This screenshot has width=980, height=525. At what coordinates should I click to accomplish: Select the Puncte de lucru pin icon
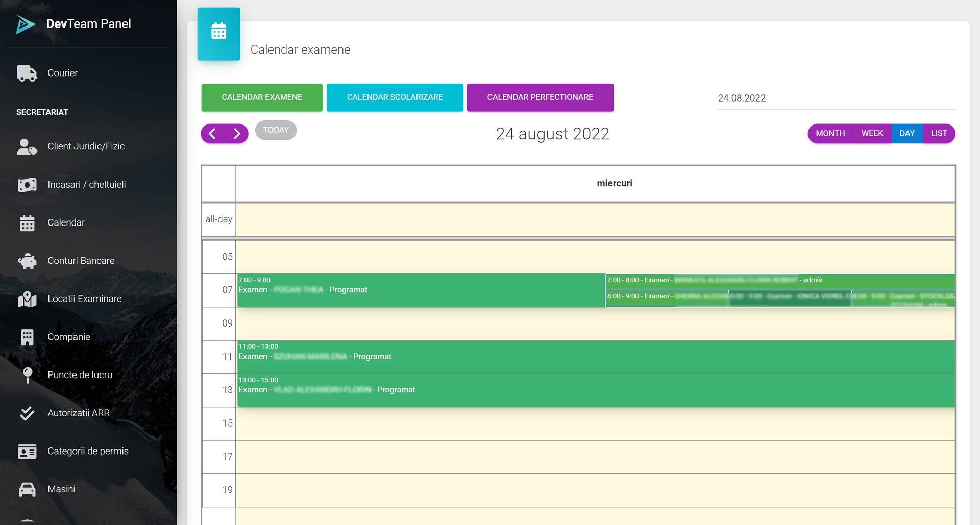pyautogui.click(x=28, y=375)
